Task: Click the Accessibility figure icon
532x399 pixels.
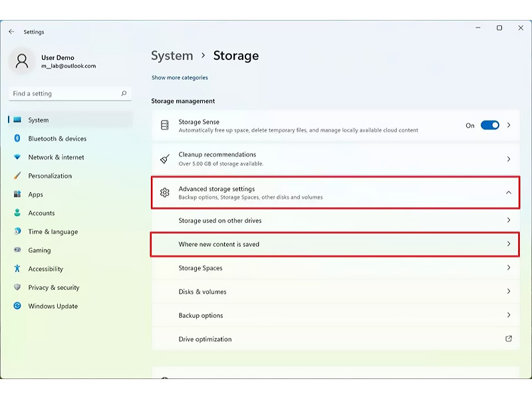Action: coord(17,269)
